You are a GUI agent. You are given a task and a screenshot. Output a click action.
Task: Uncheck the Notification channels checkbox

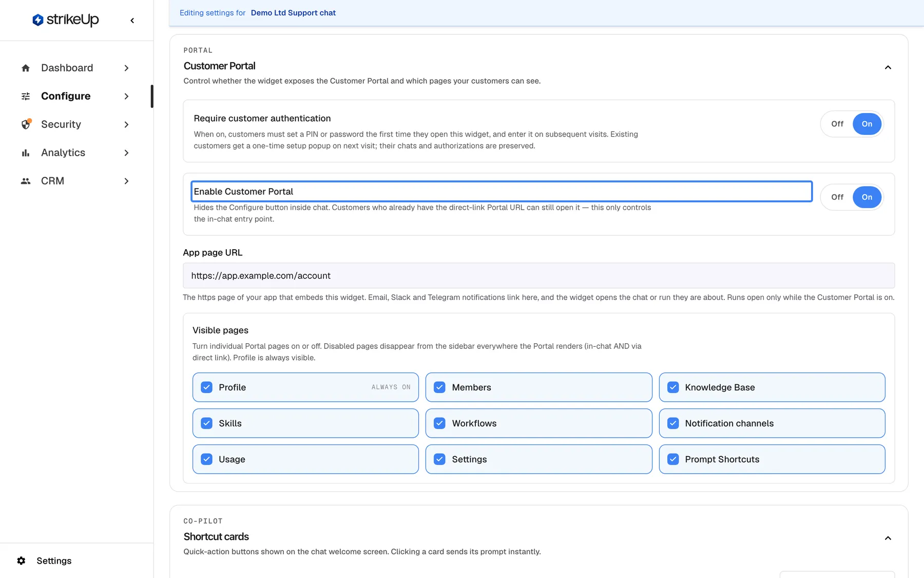click(x=673, y=423)
